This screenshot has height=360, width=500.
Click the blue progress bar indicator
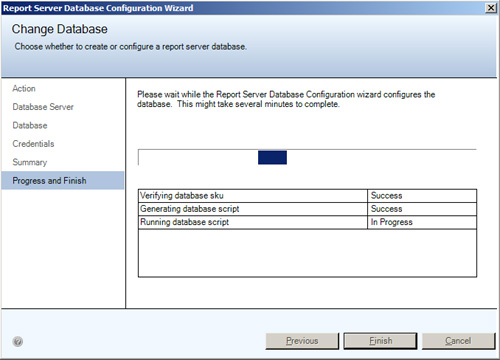click(272, 157)
